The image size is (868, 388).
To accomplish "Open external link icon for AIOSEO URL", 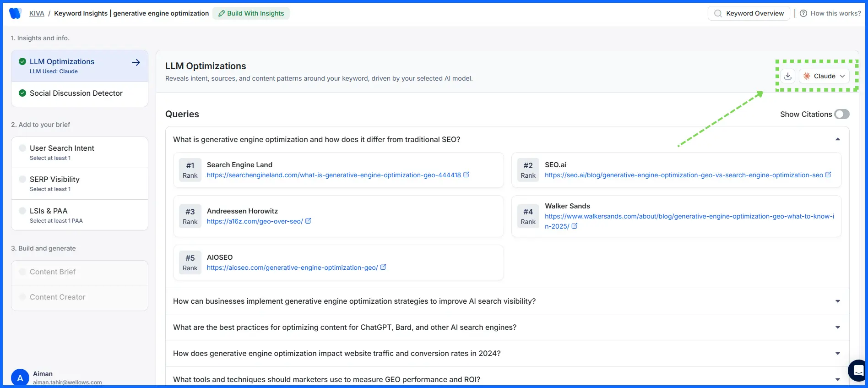I will (383, 267).
